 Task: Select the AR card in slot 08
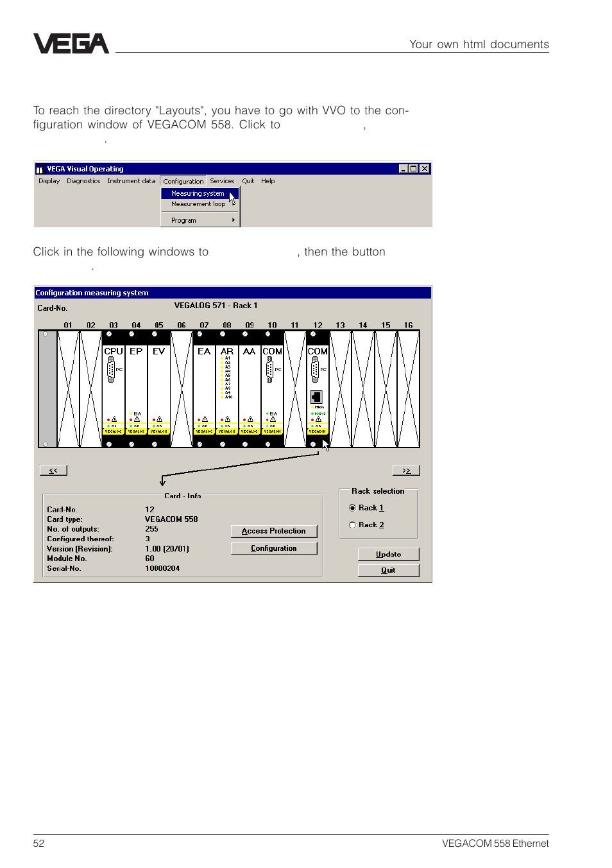point(226,389)
